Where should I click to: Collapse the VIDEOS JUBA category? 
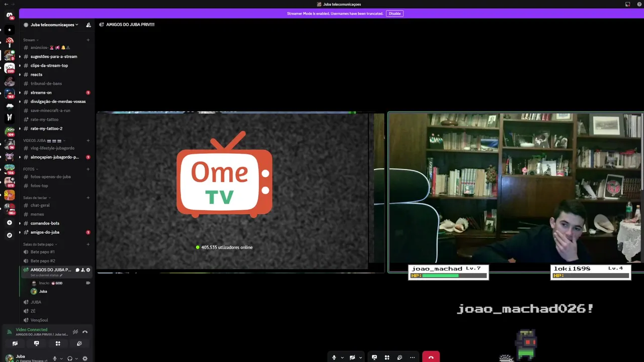pyautogui.click(x=44, y=141)
